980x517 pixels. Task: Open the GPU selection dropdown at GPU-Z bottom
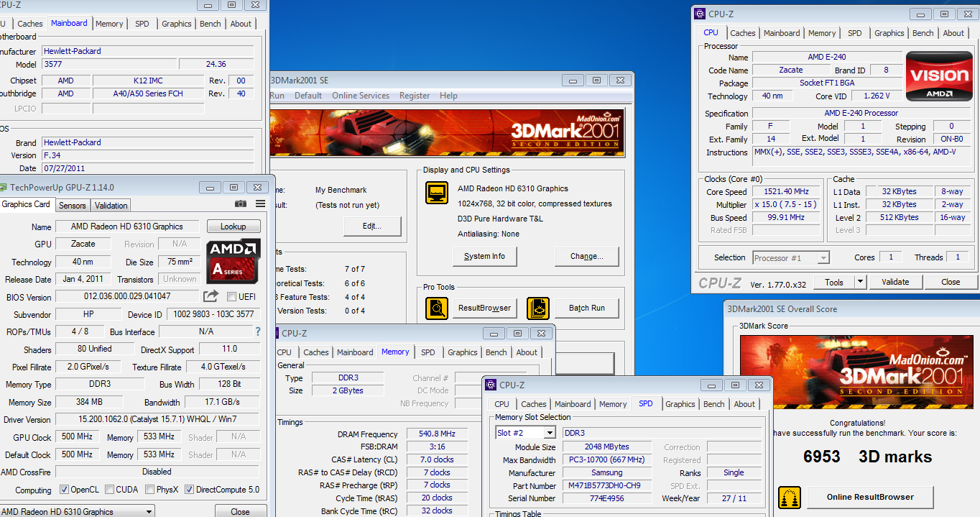149,512
